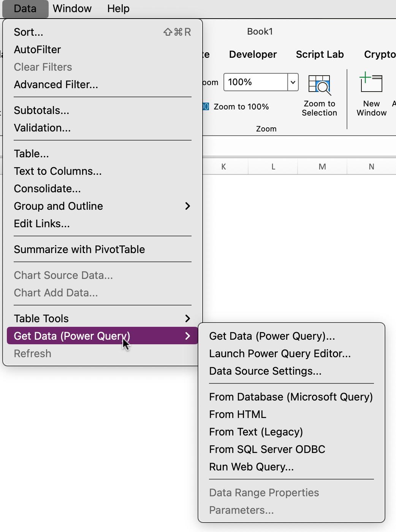The height and width of the screenshot is (532, 396).
Task: Select Sort... from the Data menu
Action: 29,32
